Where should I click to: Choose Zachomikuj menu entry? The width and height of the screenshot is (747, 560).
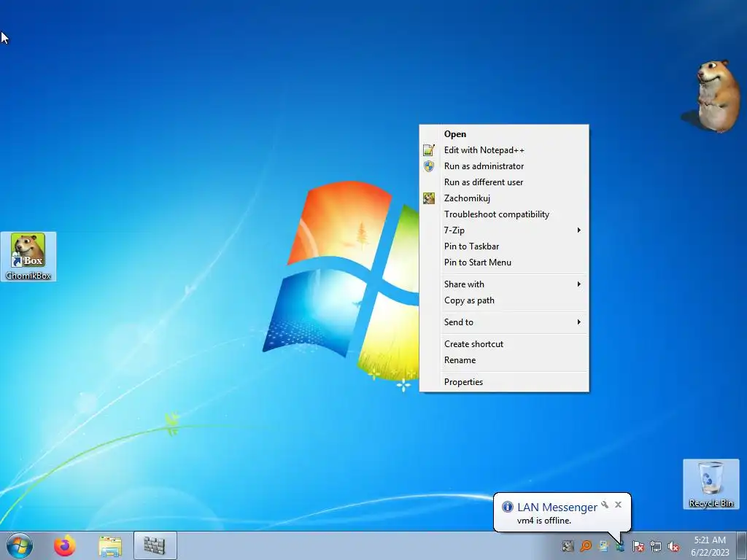click(x=503, y=198)
